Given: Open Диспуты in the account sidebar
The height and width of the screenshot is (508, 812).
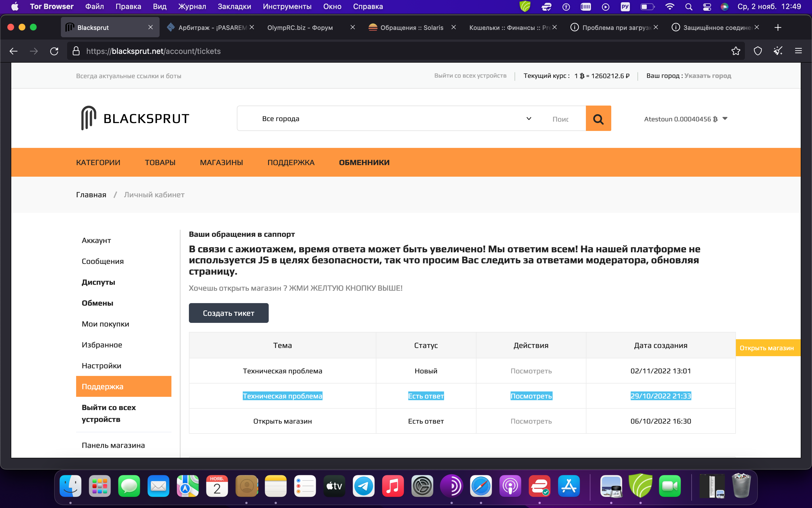Looking at the screenshot, I should tap(98, 282).
